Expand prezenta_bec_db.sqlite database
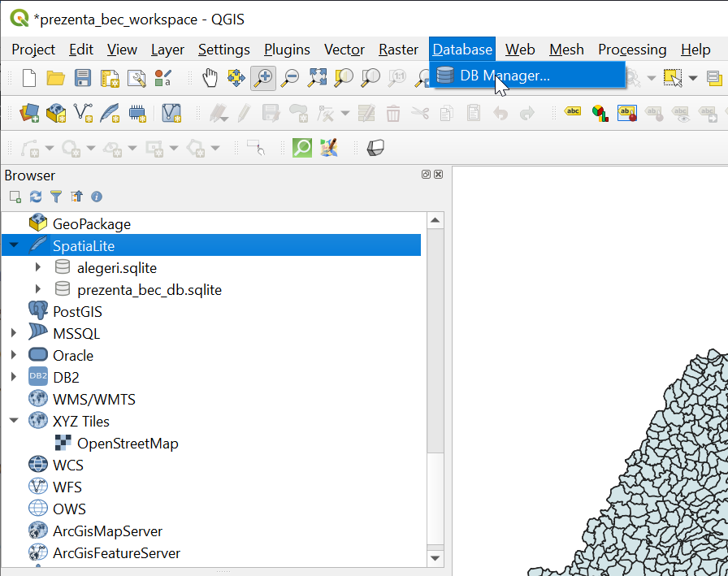The height and width of the screenshot is (576, 728). (x=38, y=288)
